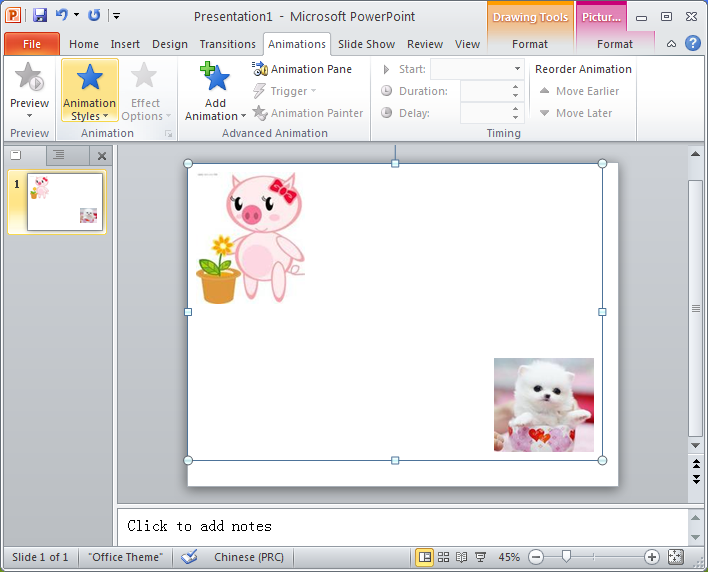Decrease Delay with the down spinner
The image size is (708, 572).
pos(516,117)
